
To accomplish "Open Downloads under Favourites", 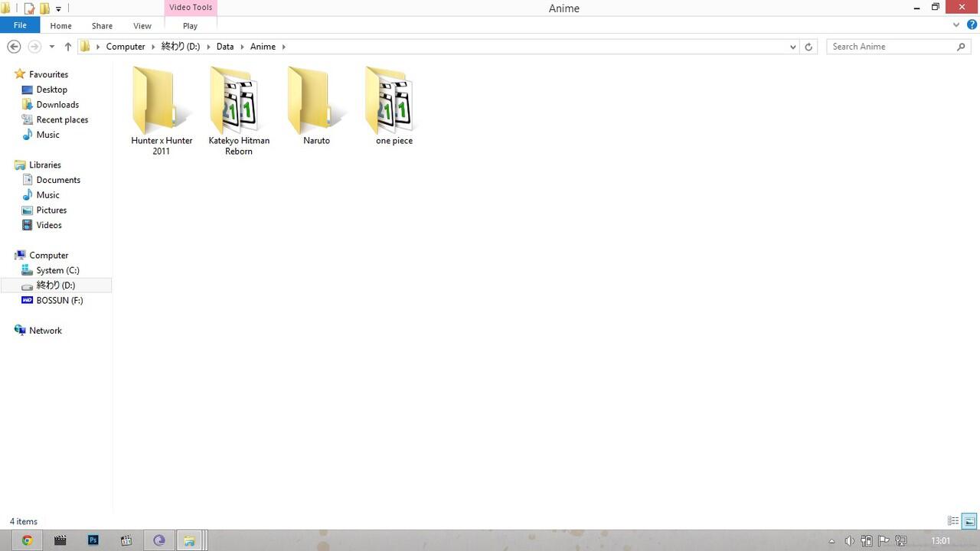I will point(57,105).
